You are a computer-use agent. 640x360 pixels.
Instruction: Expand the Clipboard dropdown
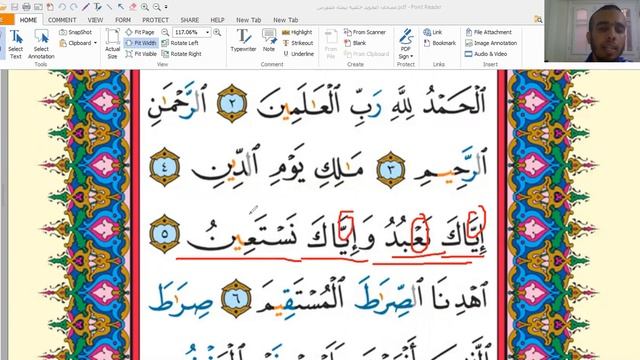(x=96, y=43)
